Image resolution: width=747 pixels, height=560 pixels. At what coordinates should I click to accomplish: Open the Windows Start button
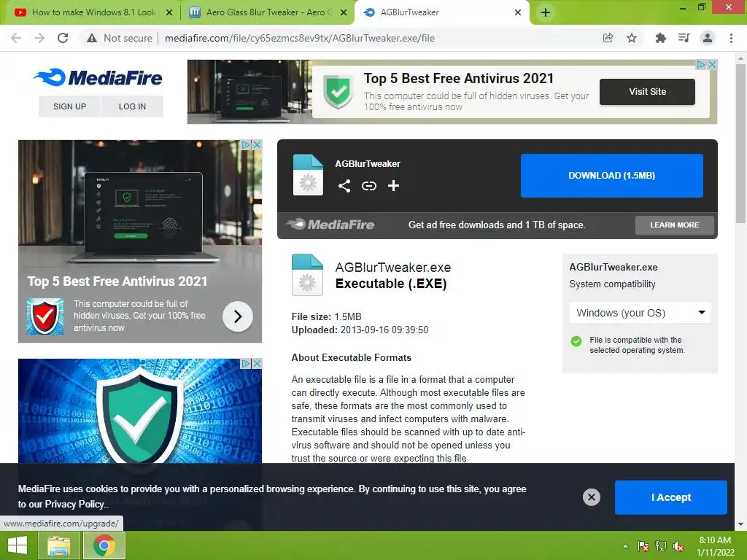point(18,545)
